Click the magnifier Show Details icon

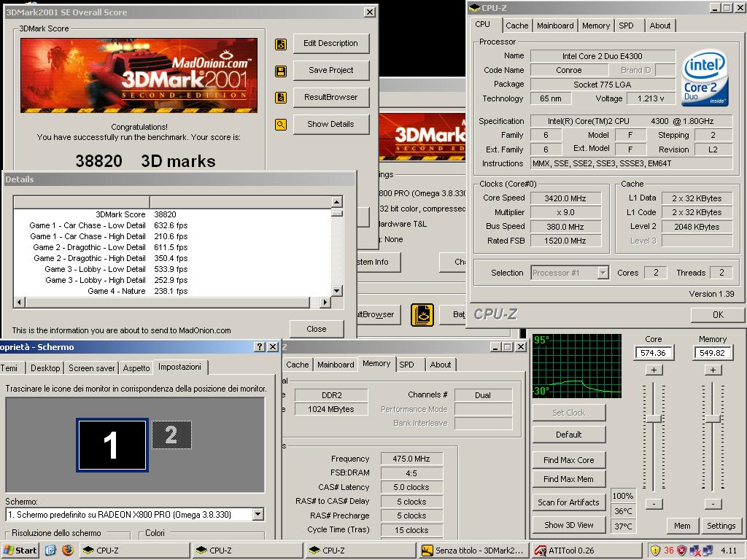click(x=281, y=125)
